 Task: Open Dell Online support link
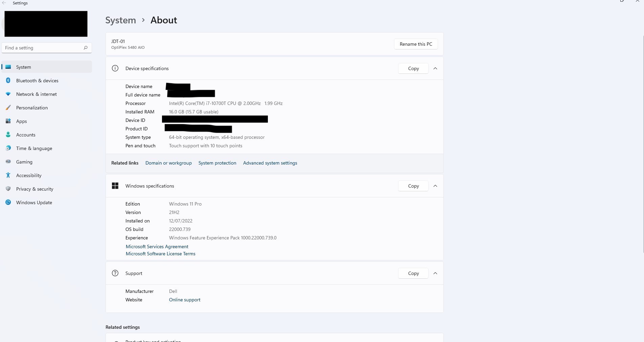pyautogui.click(x=185, y=300)
